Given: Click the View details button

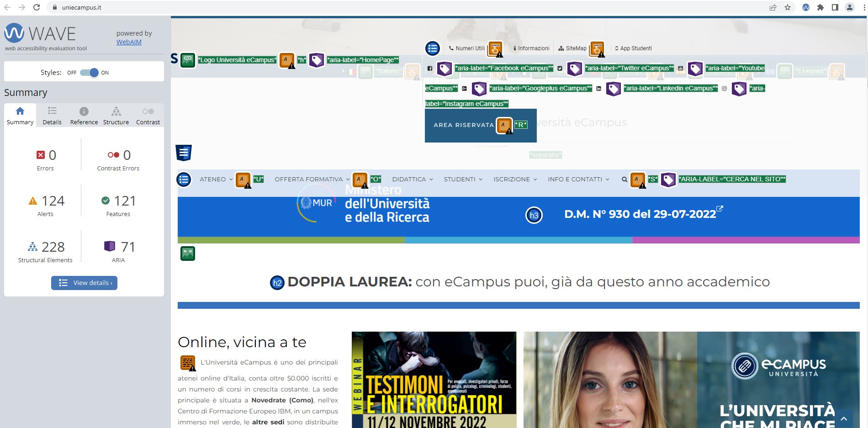Looking at the screenshot, I should [84, 283].
